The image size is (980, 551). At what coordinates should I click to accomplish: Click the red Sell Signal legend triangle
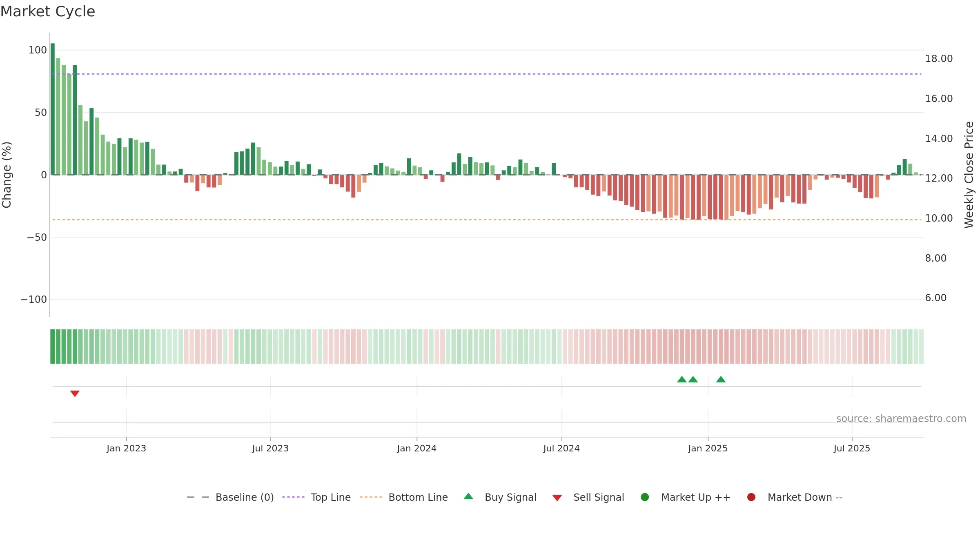coord(557,498)
